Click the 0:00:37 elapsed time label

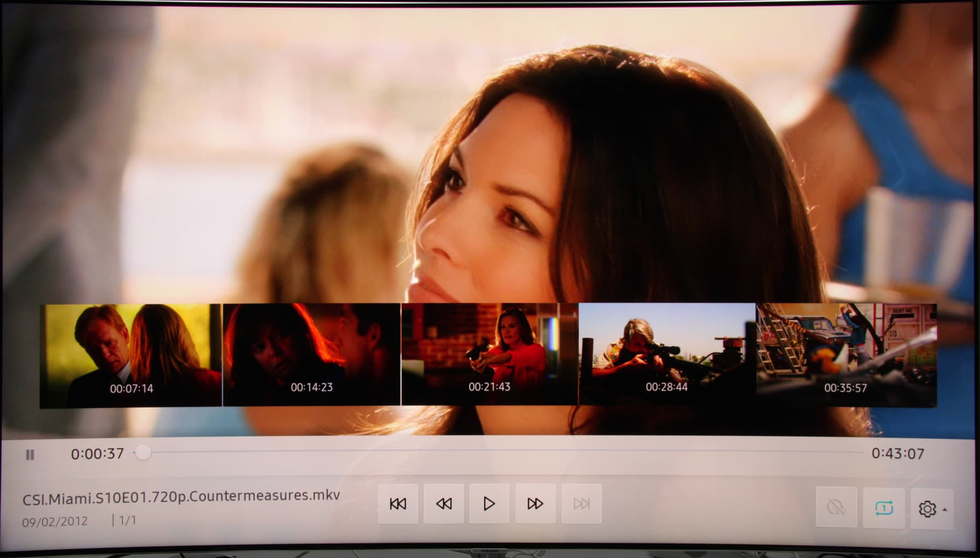(97, 454)
